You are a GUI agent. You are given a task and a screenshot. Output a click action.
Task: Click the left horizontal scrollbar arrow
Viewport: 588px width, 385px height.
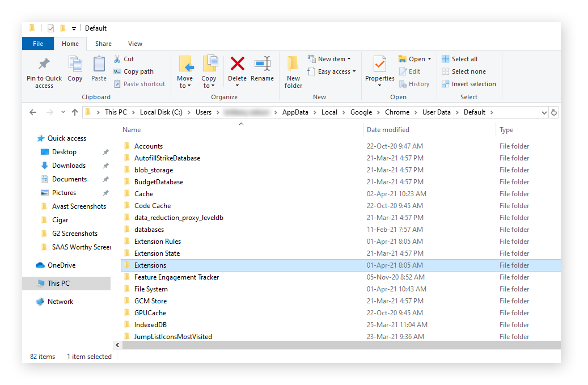tap(117, 345)
